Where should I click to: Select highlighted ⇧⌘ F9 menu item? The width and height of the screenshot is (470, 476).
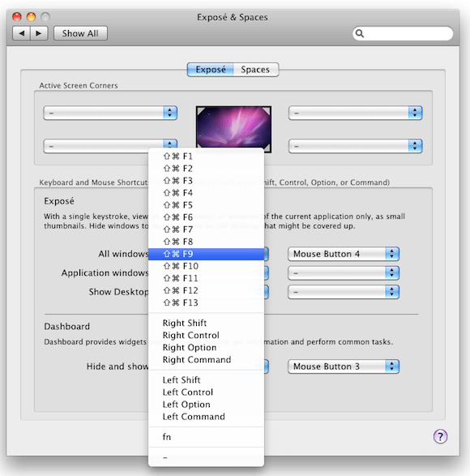click(206, 254)
